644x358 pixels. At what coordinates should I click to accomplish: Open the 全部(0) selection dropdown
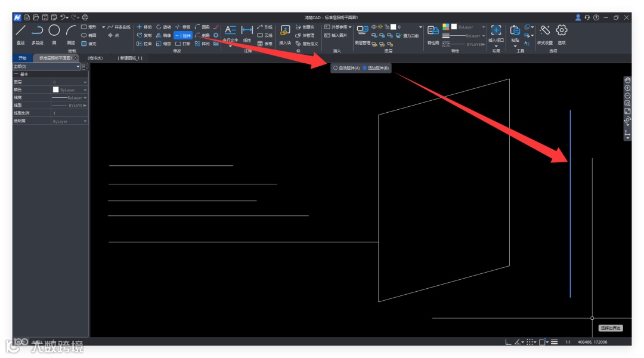pos(47,66)
